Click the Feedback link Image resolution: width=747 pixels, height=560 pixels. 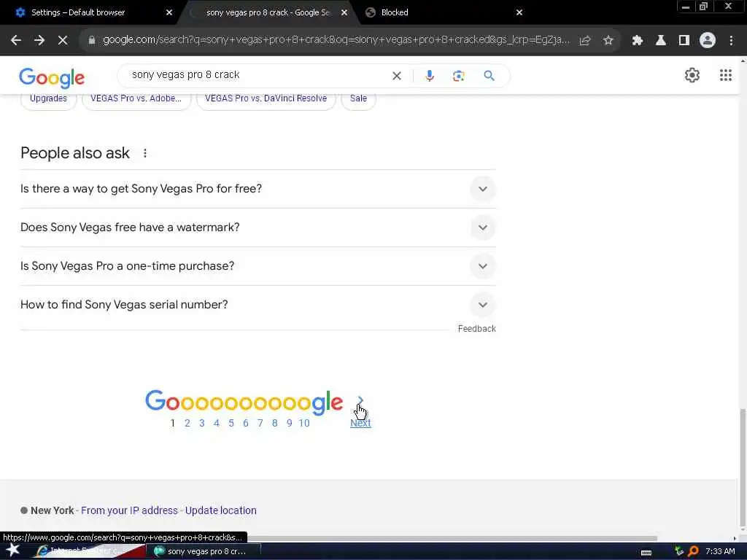point(477,329)
